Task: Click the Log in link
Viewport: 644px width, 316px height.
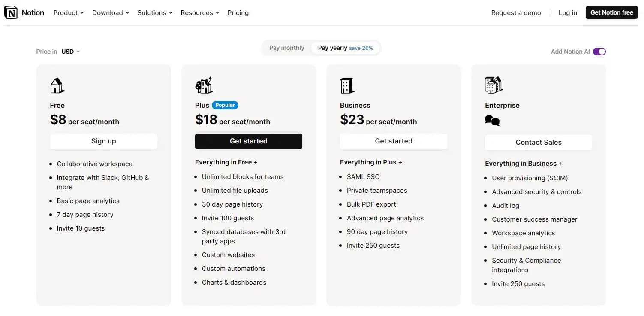Action: click(568, 13)
